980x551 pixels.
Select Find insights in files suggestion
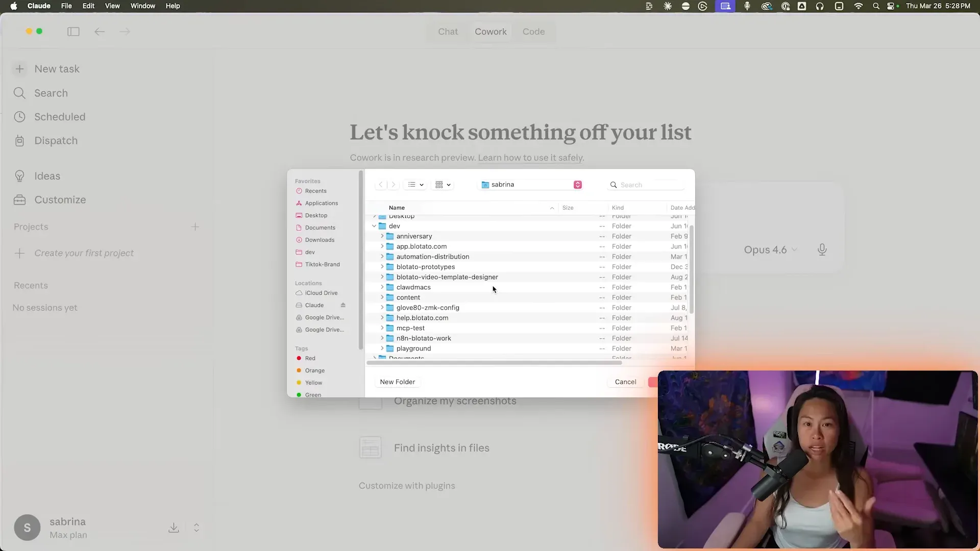[442, 448]
